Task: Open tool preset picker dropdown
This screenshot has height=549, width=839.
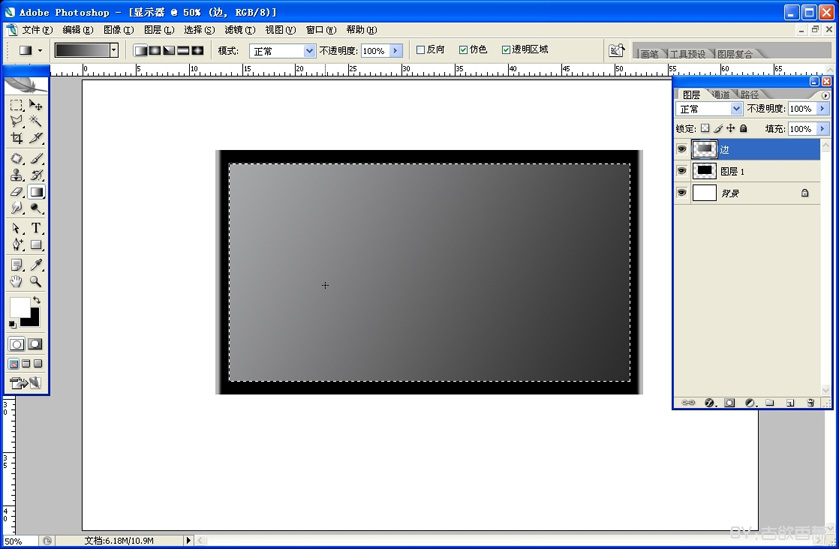Action: 40,51
